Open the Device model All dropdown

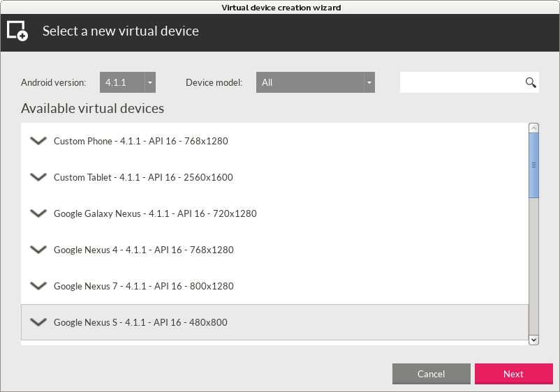click(x=316, y=82)
